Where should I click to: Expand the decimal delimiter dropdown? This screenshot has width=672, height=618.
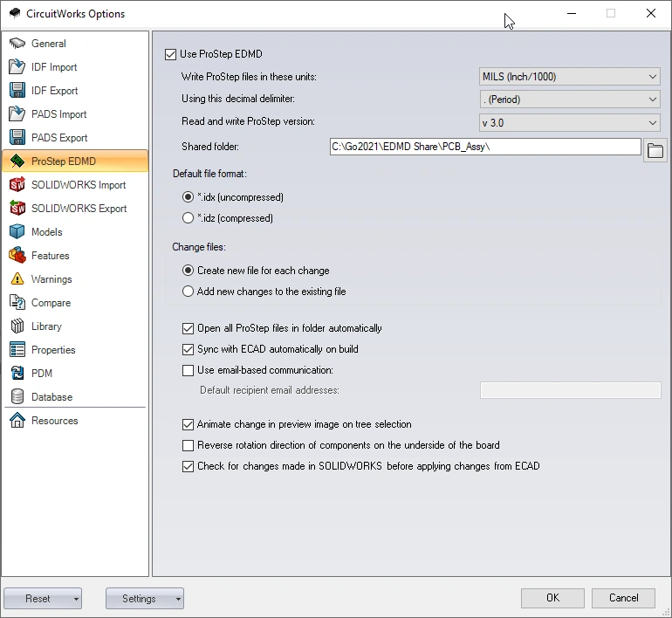point(570,100)
